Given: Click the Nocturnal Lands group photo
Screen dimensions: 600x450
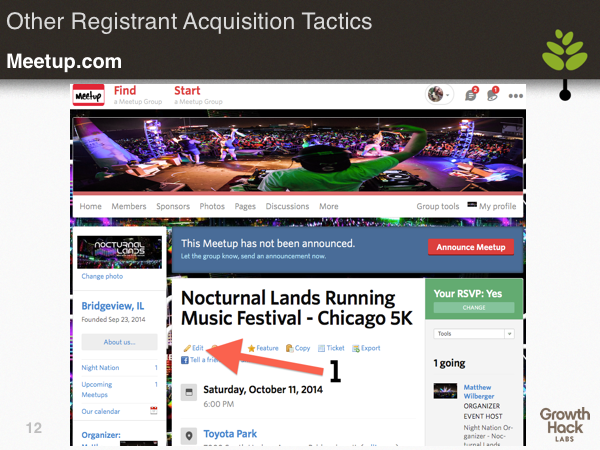Looking at the screenshot, I should pyautogui.click(x=119, y=252).
